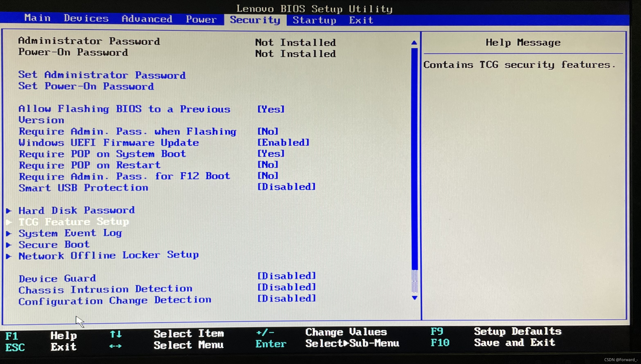Toggle Windows UEFI Firmware Update Enabled value
641x364 pixels.
click(x=284, y=142)
